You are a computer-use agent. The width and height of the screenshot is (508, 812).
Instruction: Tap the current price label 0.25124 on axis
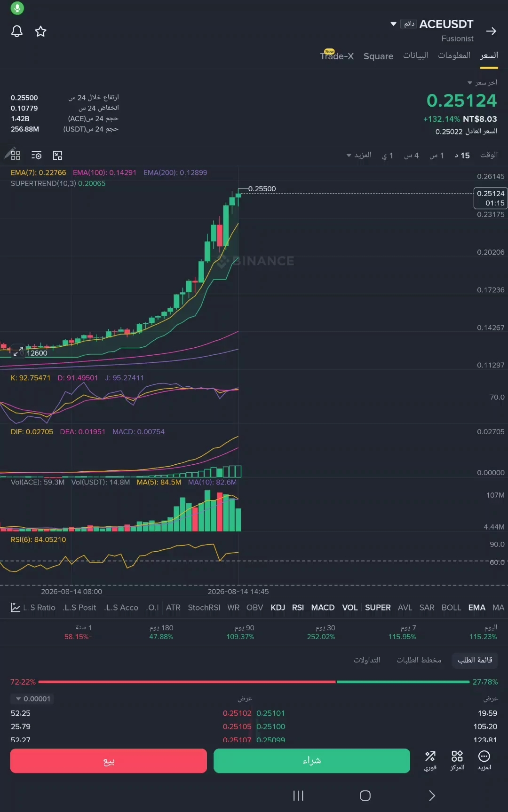[491, 198]
